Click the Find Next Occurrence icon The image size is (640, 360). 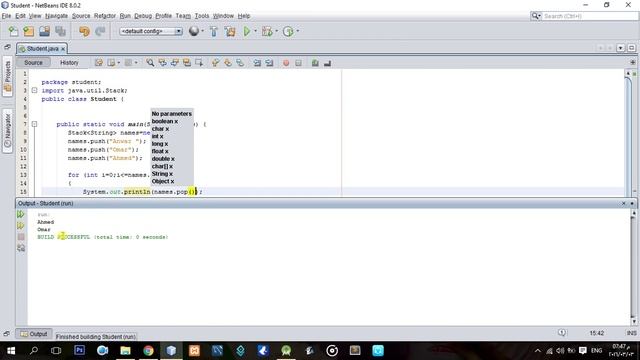click(x=175, y=63)
